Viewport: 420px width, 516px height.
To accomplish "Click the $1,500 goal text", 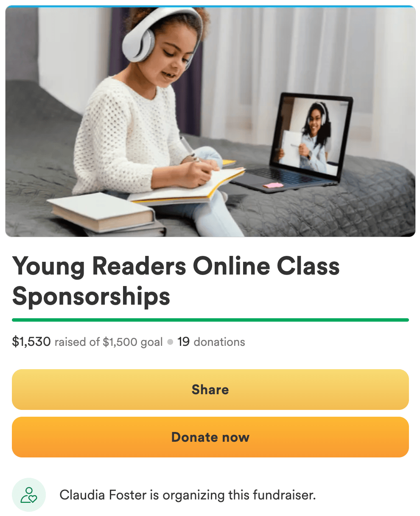I will point(133,342).
